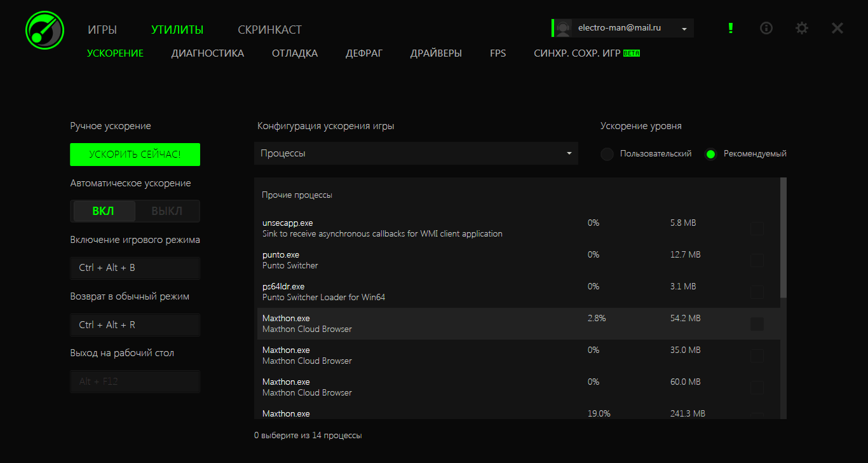Click the Ctrl + Alt + B hotkey field
The height and width of the screenshot is (463, 868).
pos(135,268)
